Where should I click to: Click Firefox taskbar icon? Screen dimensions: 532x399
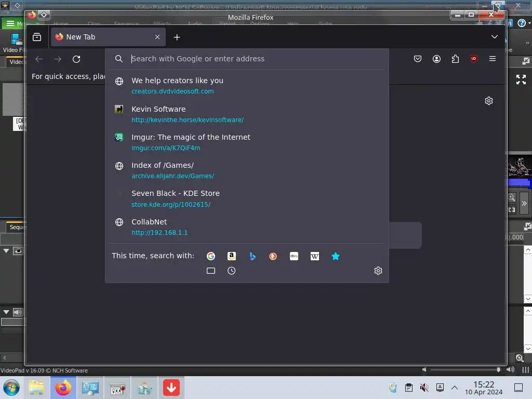pyautogui.click(x=63, y=388)
